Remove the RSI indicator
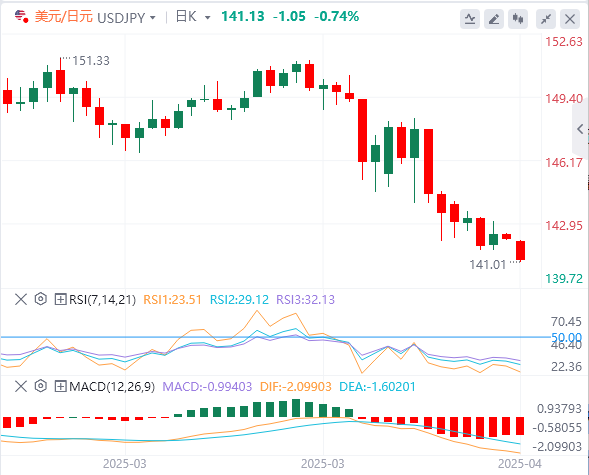Viewport: 589px width, 475px height. tap(21, 299)
